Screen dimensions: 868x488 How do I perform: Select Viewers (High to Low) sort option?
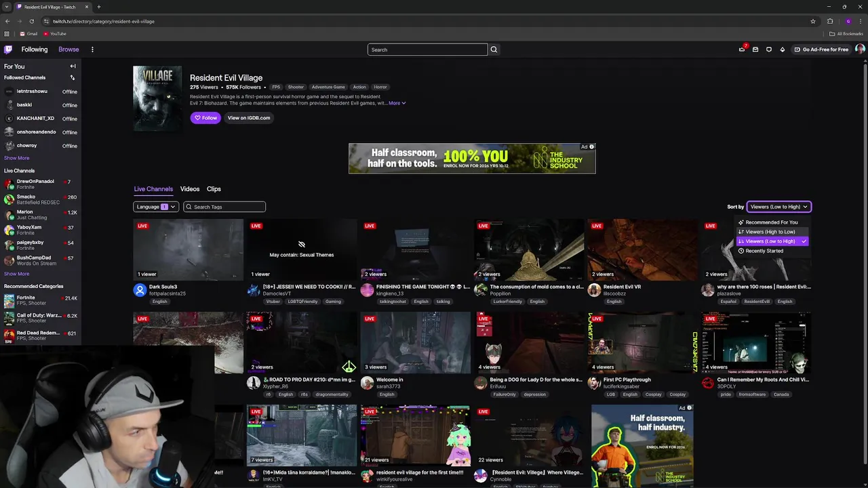pos(772,232)
